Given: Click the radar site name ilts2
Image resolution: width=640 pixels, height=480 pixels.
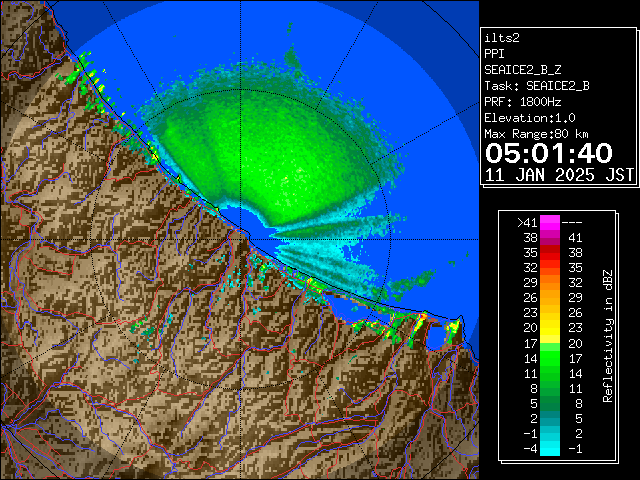Looking at the screenshot, I should 502,38.
